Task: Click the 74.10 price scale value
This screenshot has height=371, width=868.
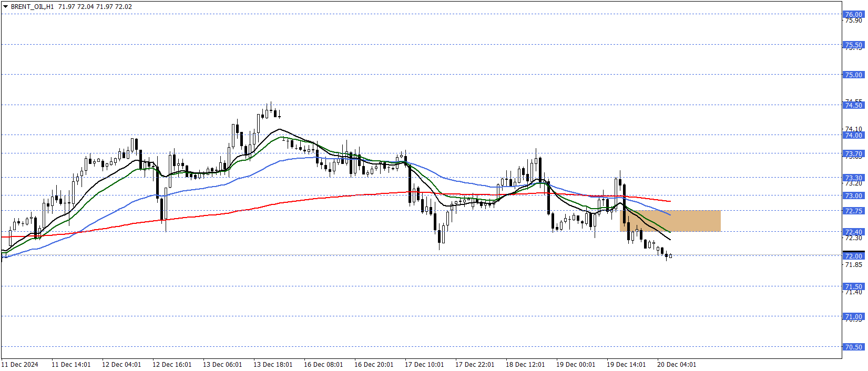Action: [x=853, y=129]
